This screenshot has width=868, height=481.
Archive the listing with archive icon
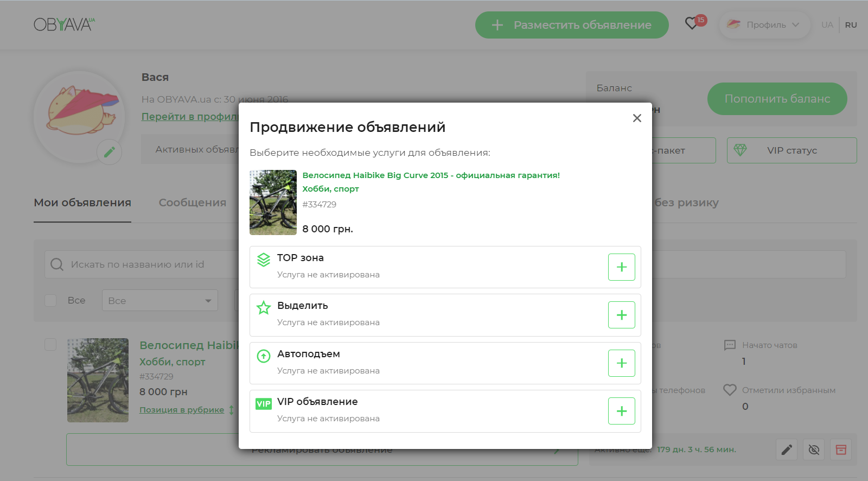pos(841,450)
